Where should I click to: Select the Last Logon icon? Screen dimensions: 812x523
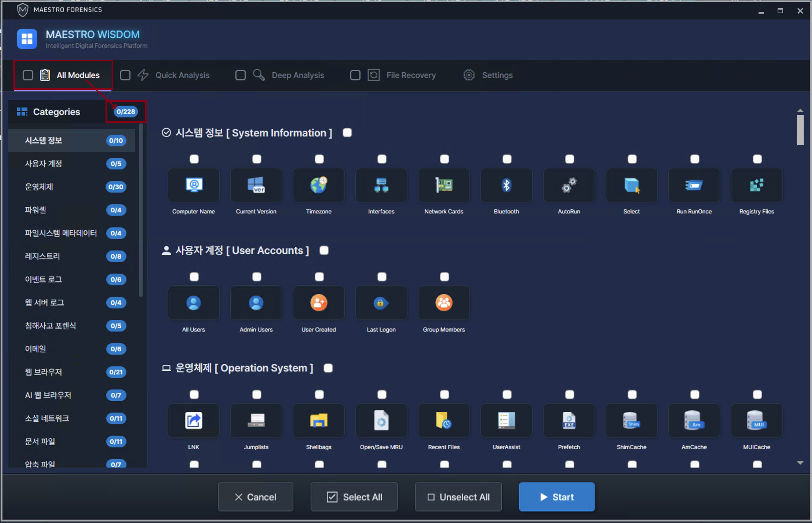pos(381,303)
